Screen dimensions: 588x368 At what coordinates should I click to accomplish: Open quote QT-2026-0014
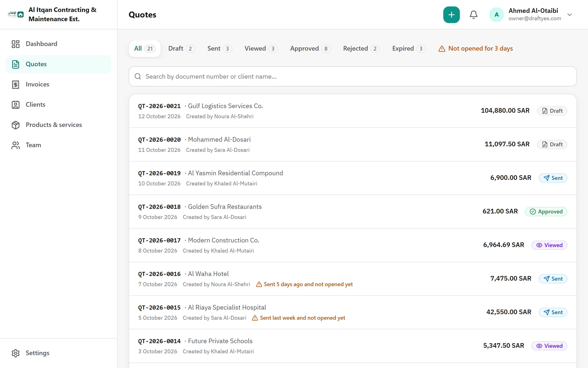353,346
